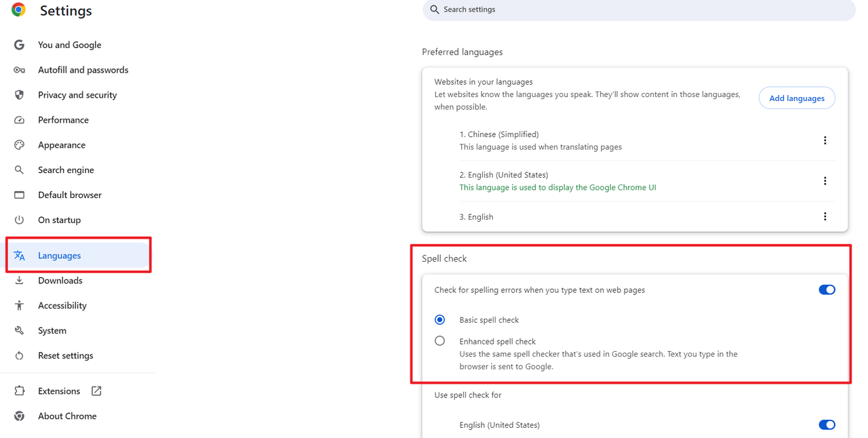The width and height of the screenshot is (868, 438).
Task: Click the Appearance palette icon
Action: (x=19, y=145)
